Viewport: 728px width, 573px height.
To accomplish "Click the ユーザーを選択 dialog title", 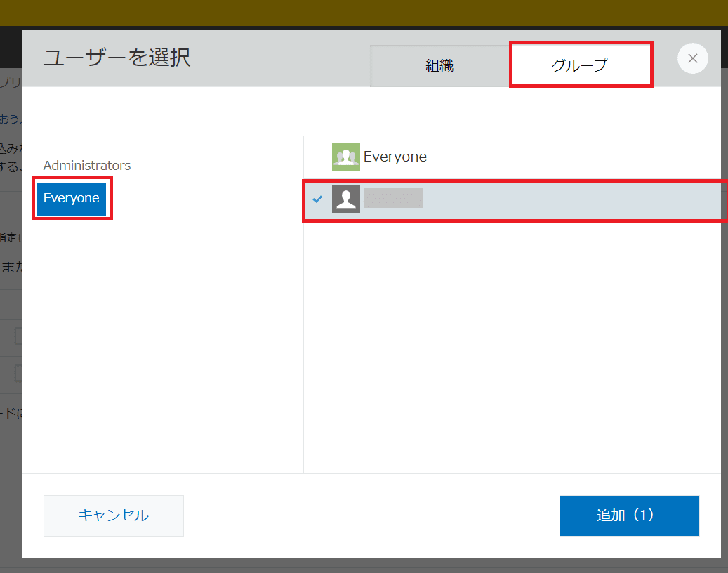I will point(117,58).
